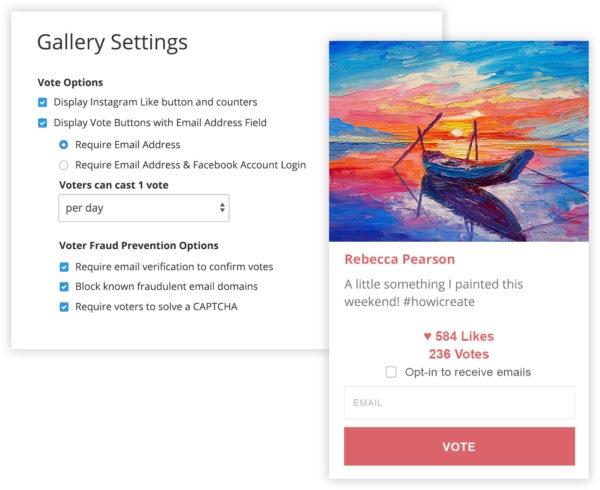This screenshot has height=490, width=600.
Task: Choose Require Email Address & Facebook Account Login
Action: coord(64,165)
